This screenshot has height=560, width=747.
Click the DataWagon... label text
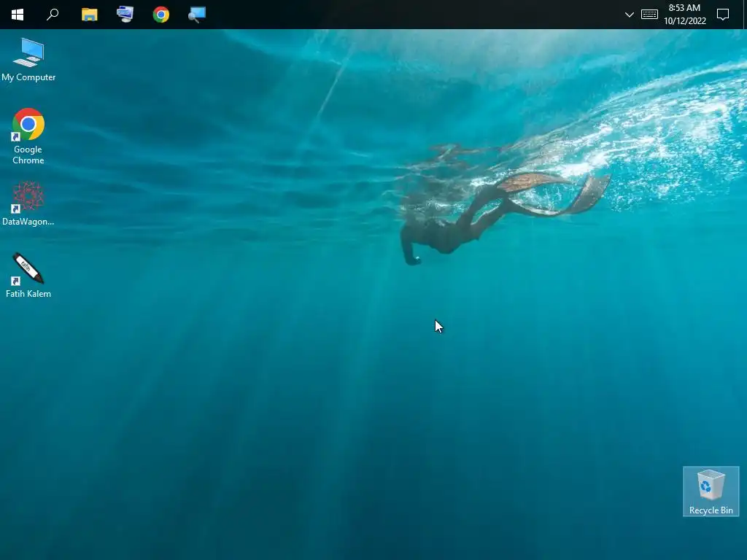tap(28, 222)
